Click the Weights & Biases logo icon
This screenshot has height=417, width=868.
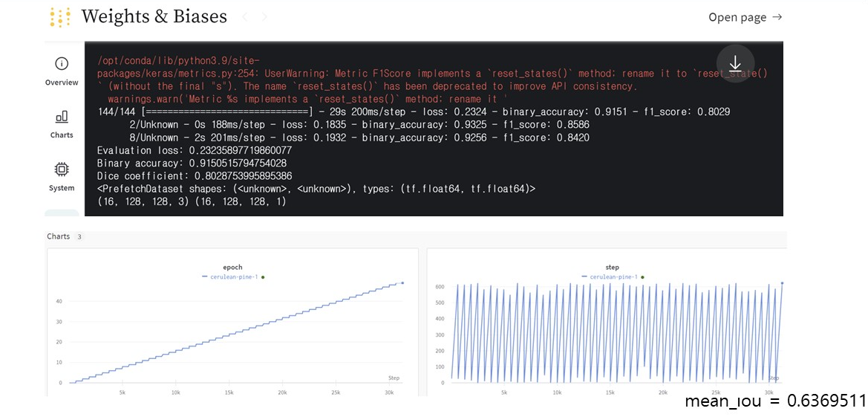tap(60, 17)
